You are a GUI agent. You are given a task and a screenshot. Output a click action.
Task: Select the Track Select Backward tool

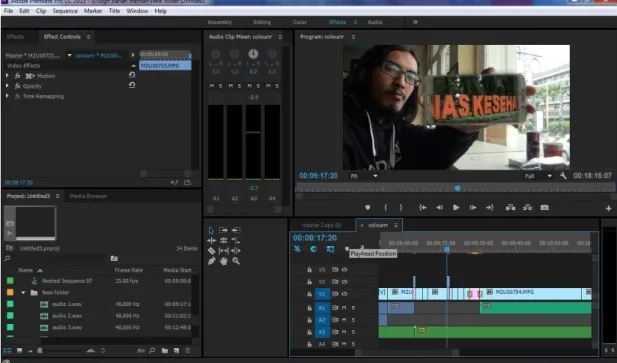[x=236, y=230]
